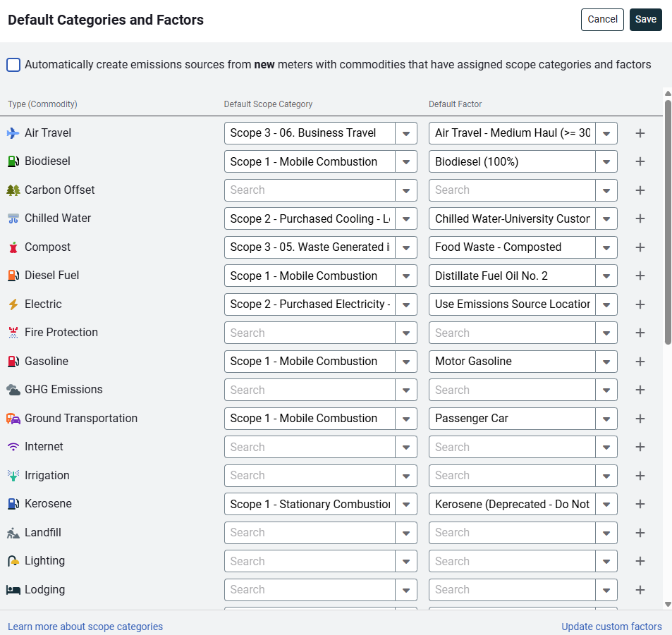
Task: Add another factor row for Air Travel
Action: tap(640, 133)
